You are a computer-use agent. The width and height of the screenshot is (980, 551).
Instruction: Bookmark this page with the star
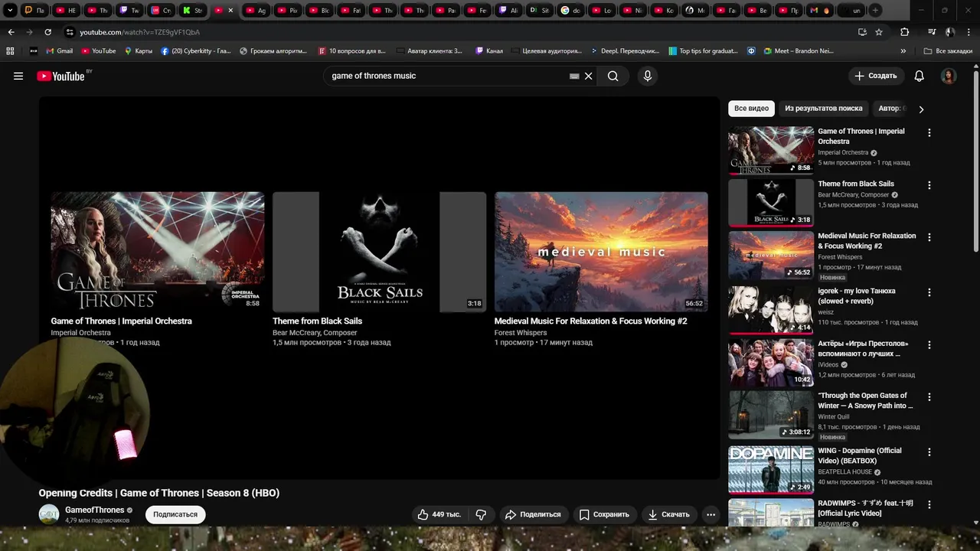[x=879, y=32]
